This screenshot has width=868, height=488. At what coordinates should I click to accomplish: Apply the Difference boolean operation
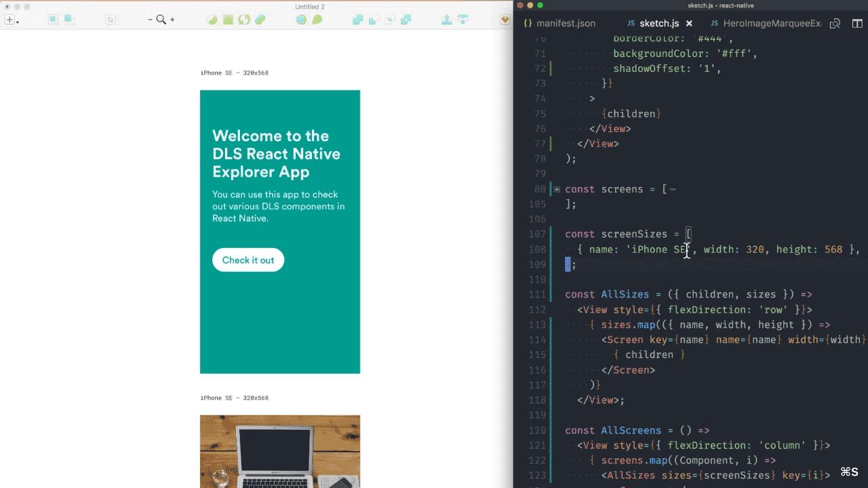pos(406,20)
